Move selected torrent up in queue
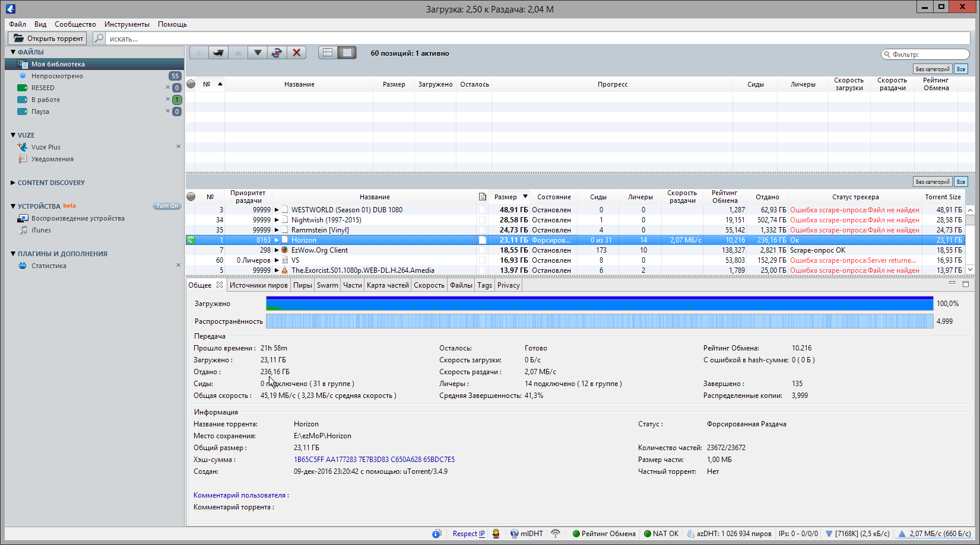 coord(238,53)
